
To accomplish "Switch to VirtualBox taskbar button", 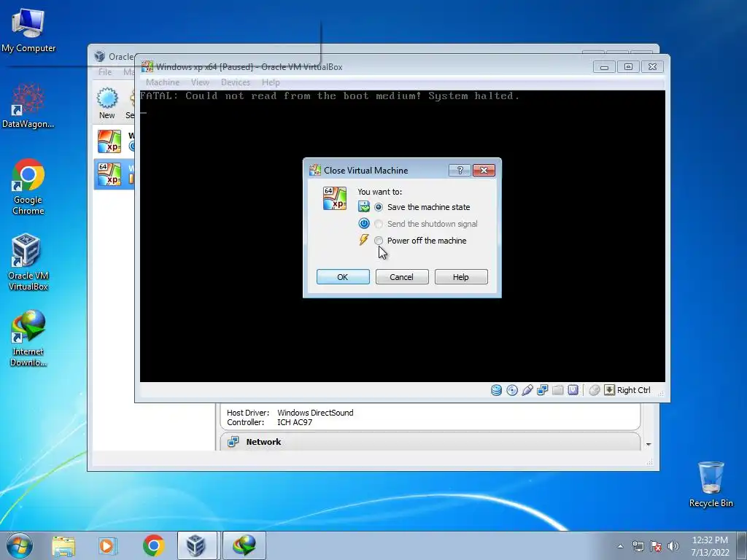I will click(x=197, y=545).
